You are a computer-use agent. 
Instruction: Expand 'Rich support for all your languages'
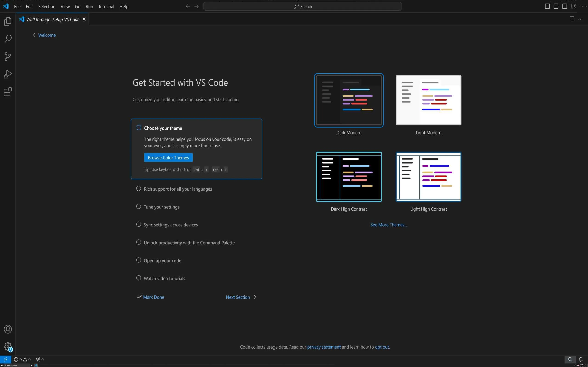[x=178, y=189]
